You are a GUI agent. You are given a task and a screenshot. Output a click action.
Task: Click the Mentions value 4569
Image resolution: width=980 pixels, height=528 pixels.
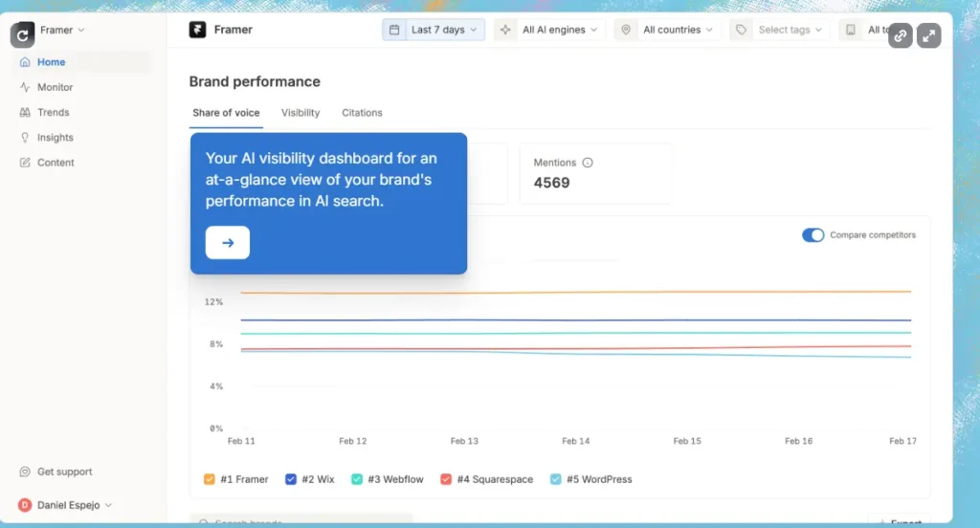point(552,183)
